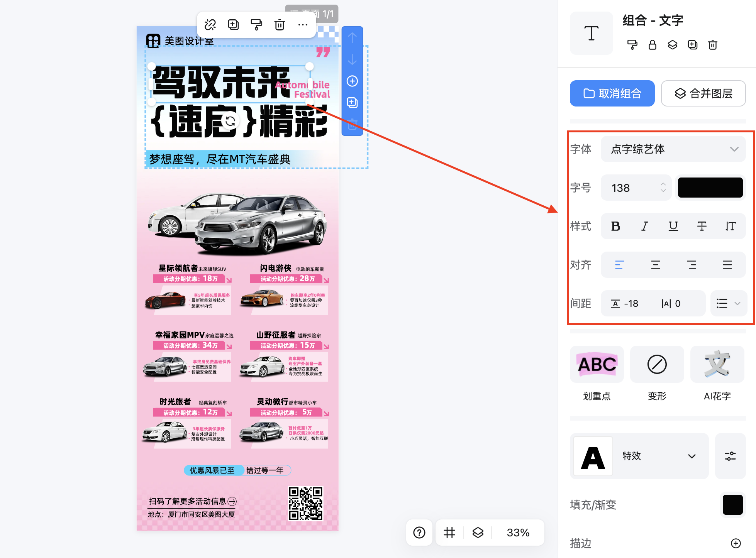Click the black text color swatch
Image resolution: width=756 pixels, height=558 pixels.
point(710,188)
